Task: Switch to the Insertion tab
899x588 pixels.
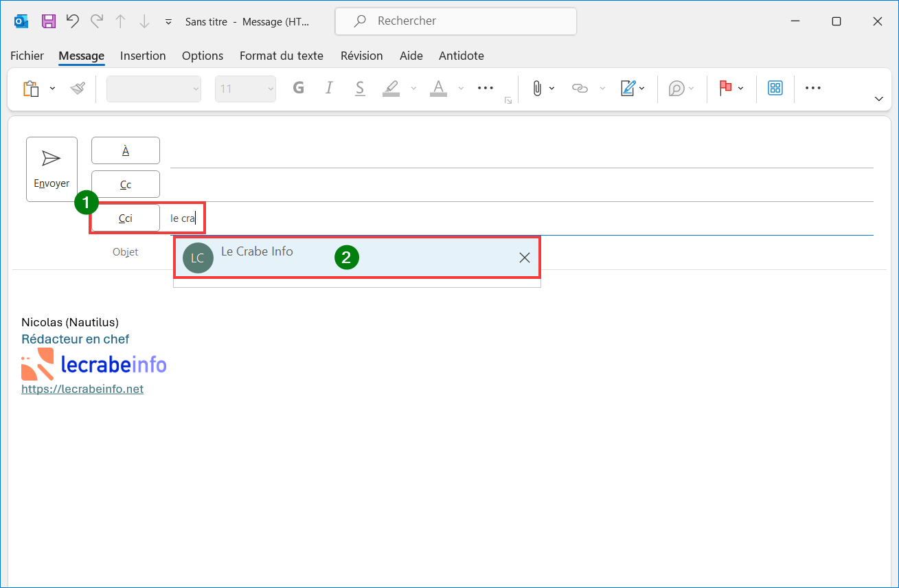Action: (143, 56)
